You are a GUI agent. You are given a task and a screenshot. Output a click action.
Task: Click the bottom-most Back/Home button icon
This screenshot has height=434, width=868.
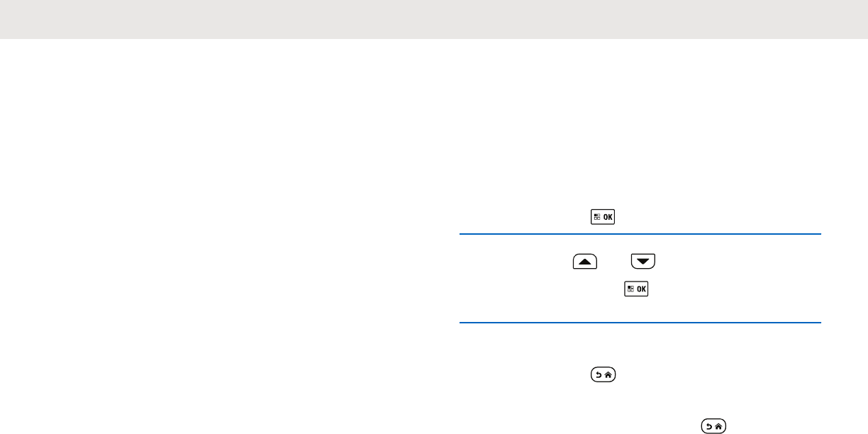(714, 426)
